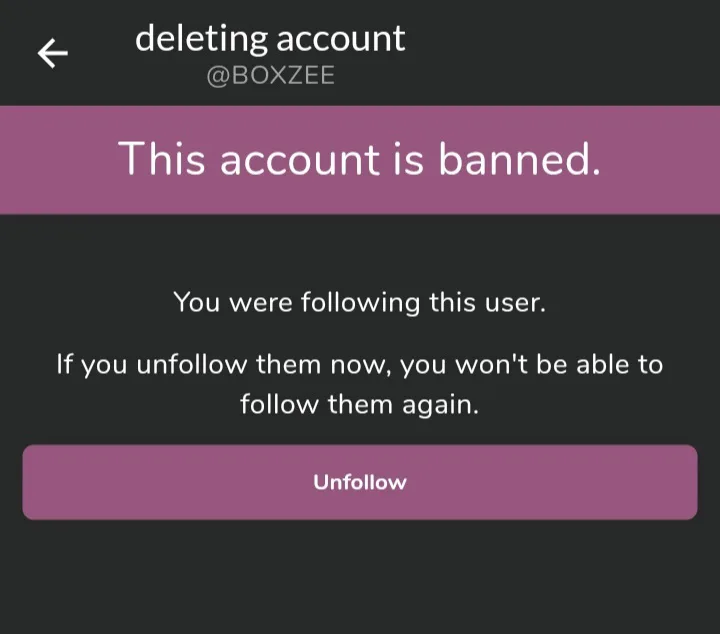Tap the empty dark area below Unfollow
The width and height of the screenshot is (720, 634).
click(360, 580)
